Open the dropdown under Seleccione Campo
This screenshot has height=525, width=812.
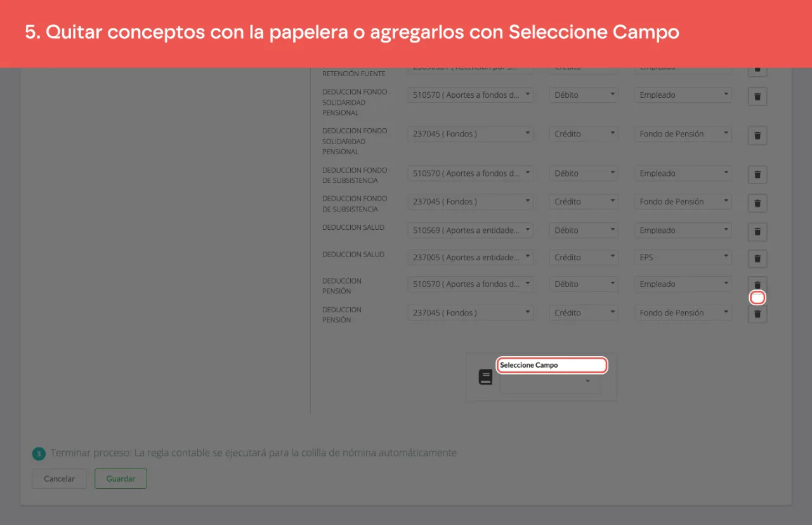551,382
